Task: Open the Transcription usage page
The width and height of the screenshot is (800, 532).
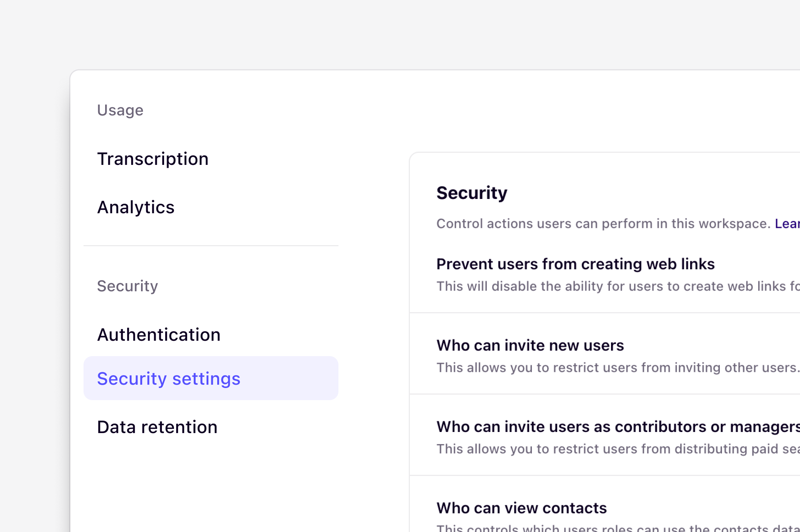Action: coord(153,158)
